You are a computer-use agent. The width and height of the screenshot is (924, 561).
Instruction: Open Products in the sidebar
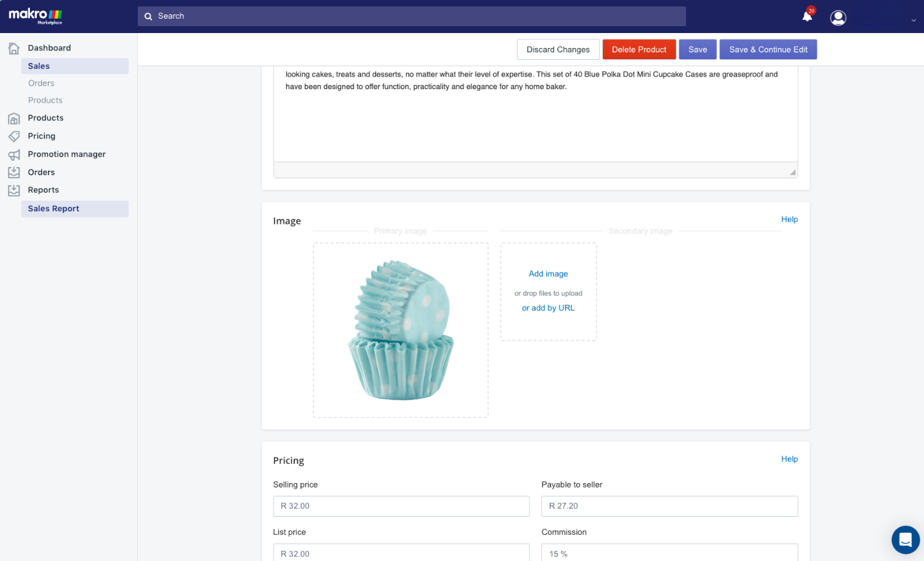46,118
